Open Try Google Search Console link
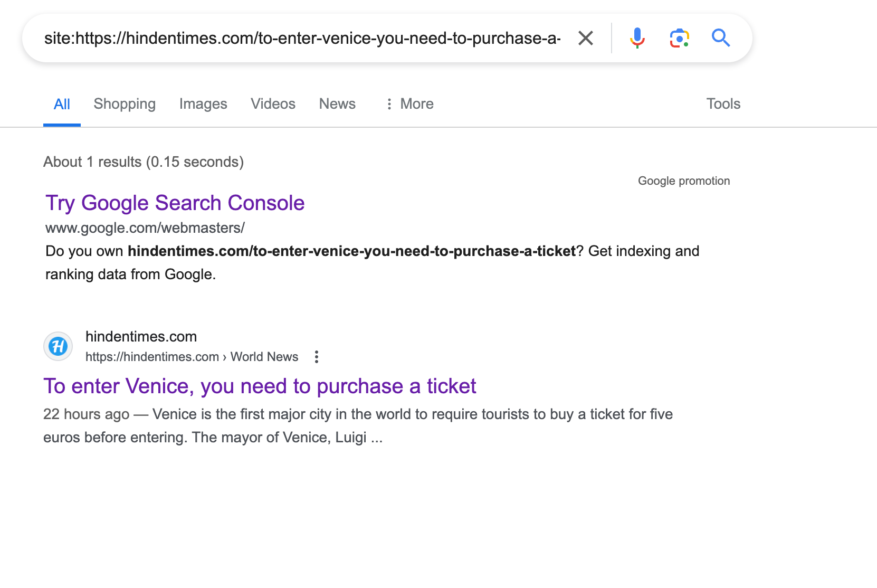Screen dimensions: 877x588 [x=175, y=203]
